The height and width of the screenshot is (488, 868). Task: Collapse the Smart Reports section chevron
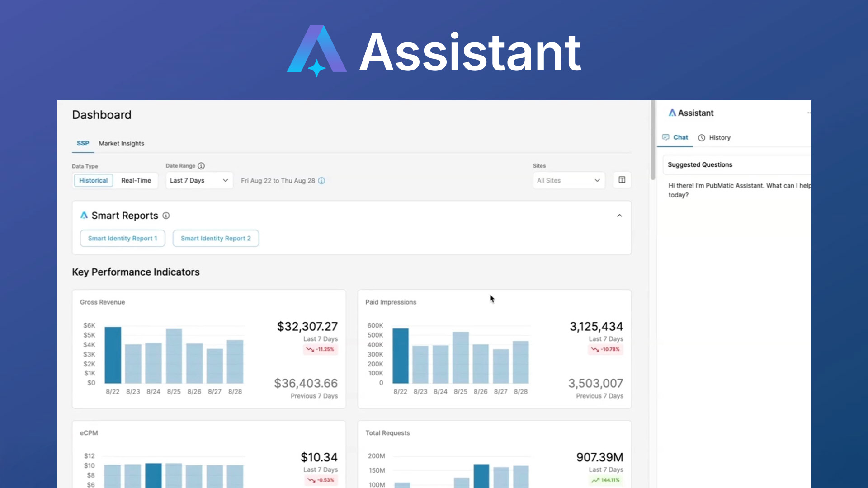point(619,216)
